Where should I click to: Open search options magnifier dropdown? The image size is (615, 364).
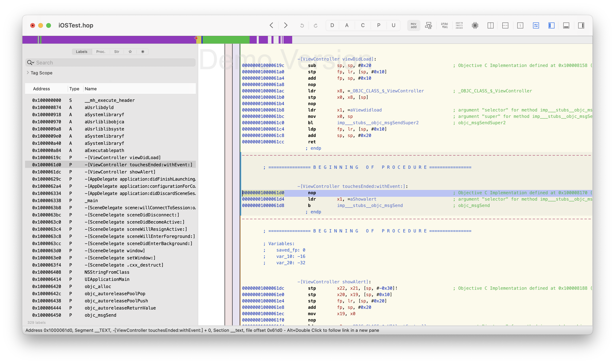(x=30, y=62)
